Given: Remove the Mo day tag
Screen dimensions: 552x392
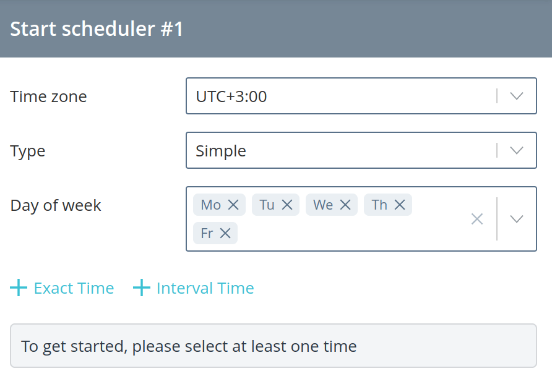Looking at the screenshot, I should 233,205.
